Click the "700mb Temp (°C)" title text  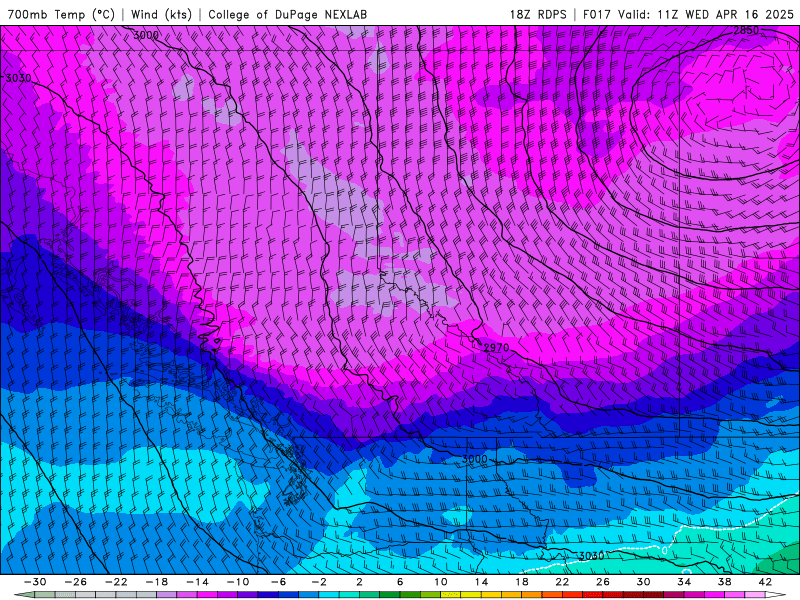pos(61,14)
